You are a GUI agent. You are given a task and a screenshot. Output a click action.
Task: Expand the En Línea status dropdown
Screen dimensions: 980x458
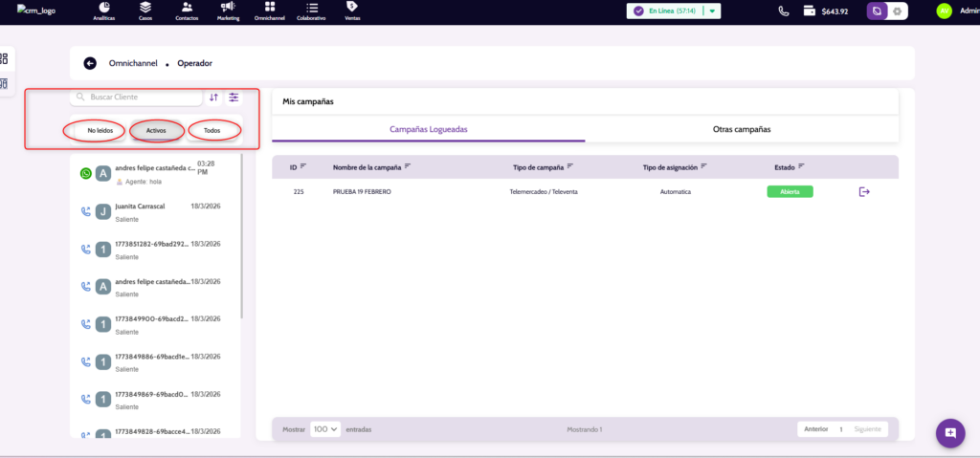[x=712, y=11]
